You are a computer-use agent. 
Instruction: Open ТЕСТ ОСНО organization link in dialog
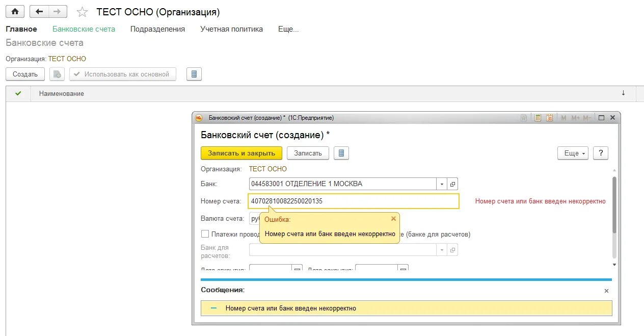pos(268,169)
